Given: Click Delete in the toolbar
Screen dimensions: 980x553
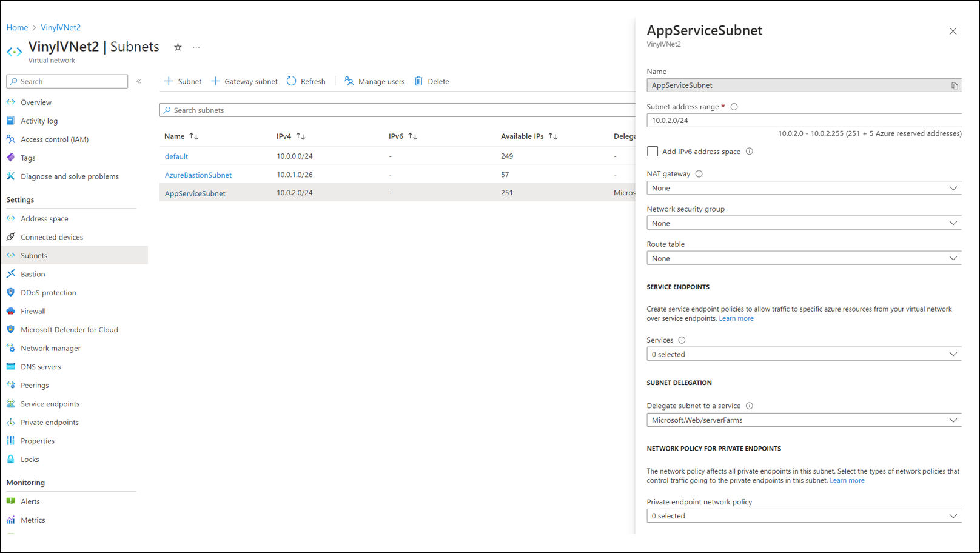Looking at the screenshot, I should point(432,81).
